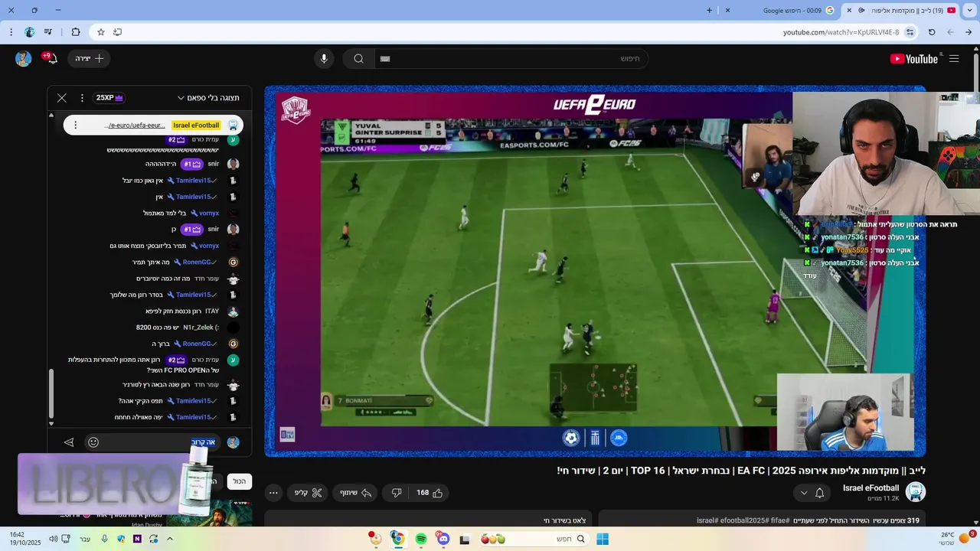Open Spotify from the taskbar
980x551 pixels.
pos(420,539)
